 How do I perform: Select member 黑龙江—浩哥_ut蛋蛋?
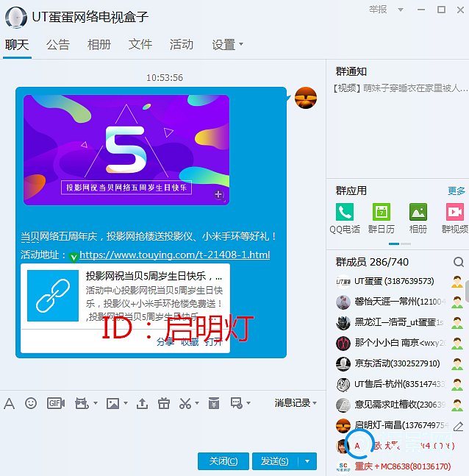point(400,322)
